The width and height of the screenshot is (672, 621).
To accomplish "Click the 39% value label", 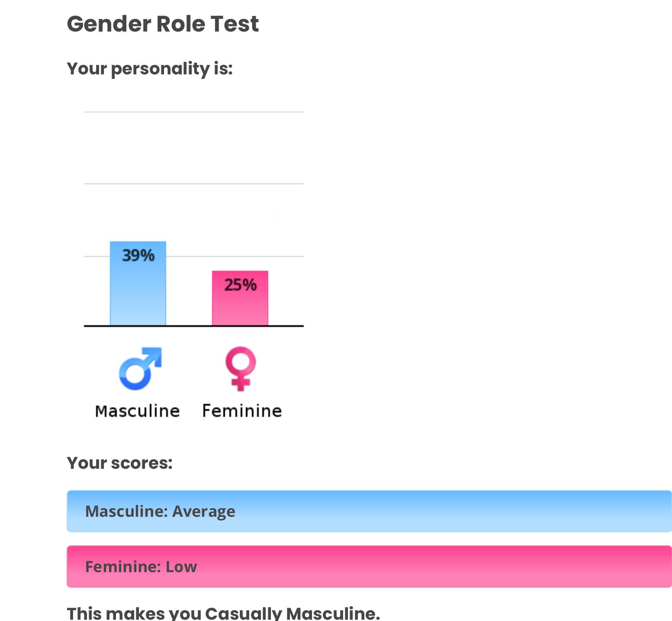I will tap(138, 256).
